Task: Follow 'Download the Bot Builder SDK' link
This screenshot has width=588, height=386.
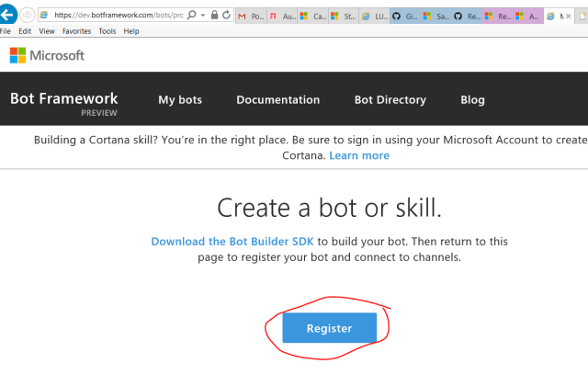Action: point(232,241)
